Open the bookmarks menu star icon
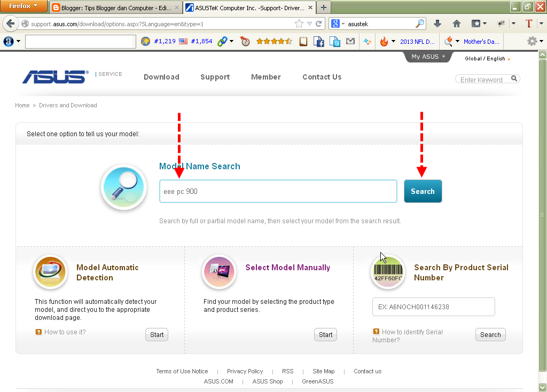Image resolution: width=547 pixels, height=392 pixels. pyautogui.click(x=476, y=23)
